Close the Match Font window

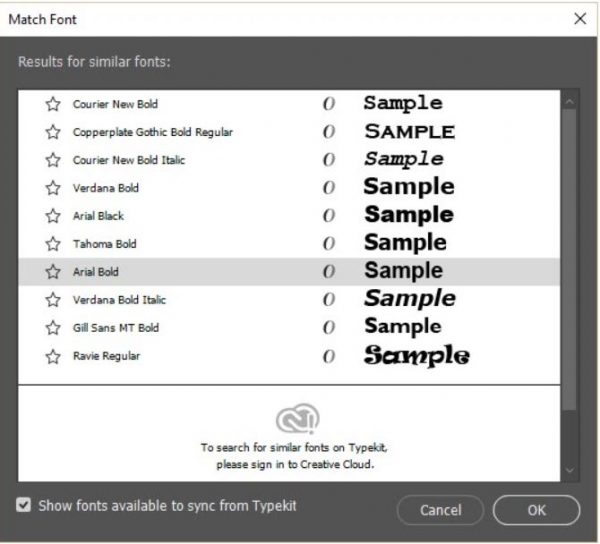pos(580,18)
